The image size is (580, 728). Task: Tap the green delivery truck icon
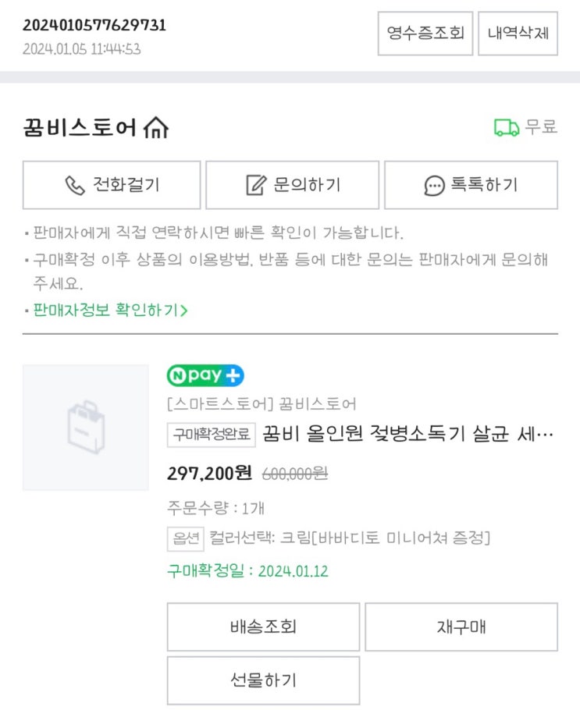pos(507,127)
